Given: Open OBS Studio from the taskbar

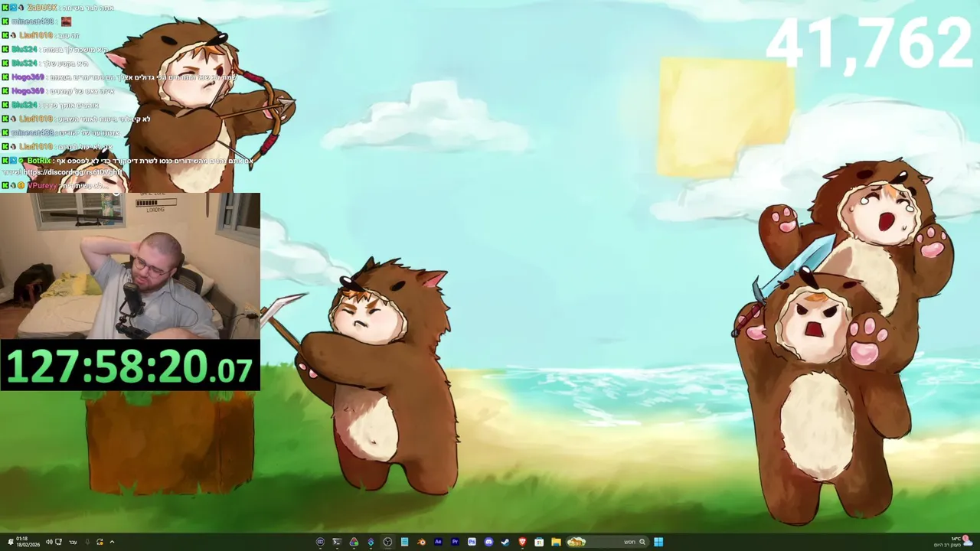Looking at the screenshot, I should [x=387, y=542].
